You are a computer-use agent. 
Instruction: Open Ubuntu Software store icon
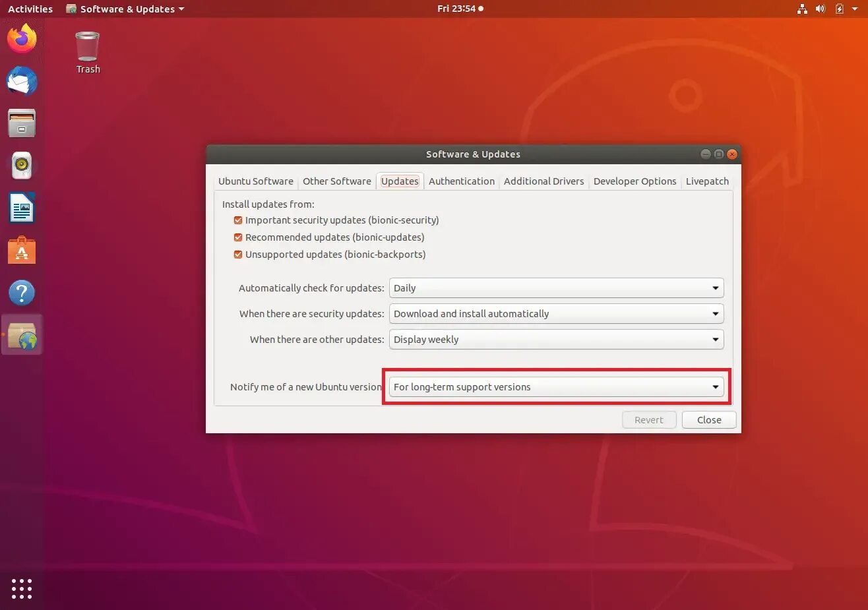click(x=22, y=251)
